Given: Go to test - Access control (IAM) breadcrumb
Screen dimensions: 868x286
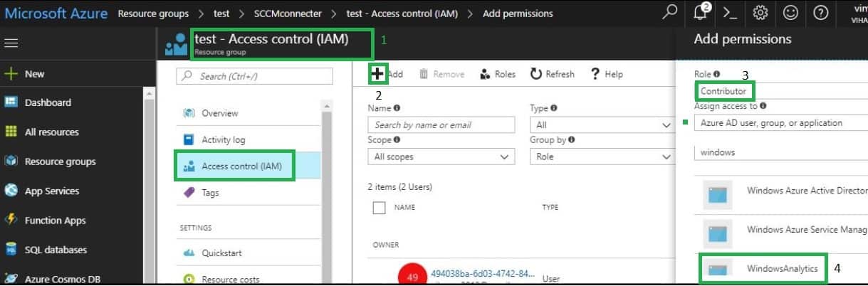Looking at the screenshot, I should pyautogui.click(x=402, y=14).
